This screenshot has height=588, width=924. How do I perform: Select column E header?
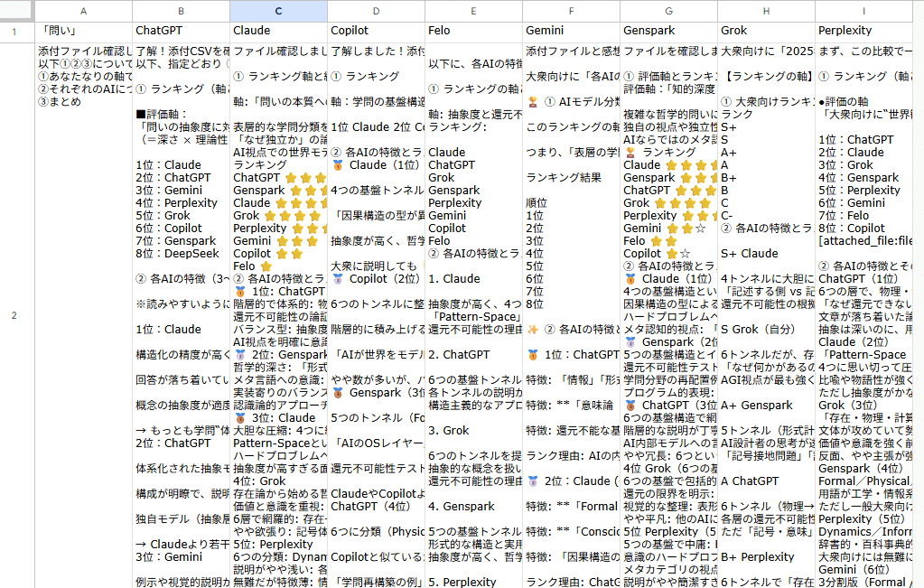(473, 11)
